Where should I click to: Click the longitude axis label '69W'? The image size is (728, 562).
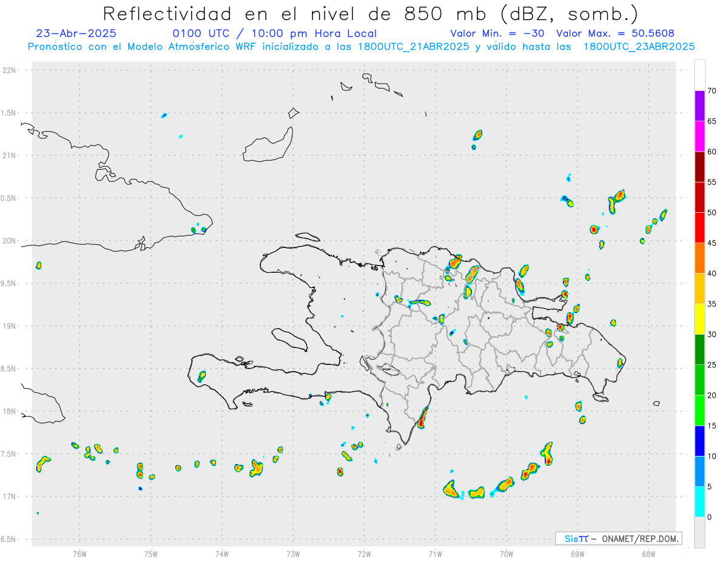[577, 554]
